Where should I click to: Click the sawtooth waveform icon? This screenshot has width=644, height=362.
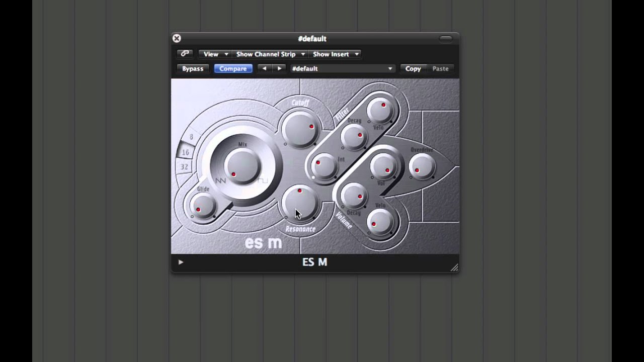coord(220,180)
